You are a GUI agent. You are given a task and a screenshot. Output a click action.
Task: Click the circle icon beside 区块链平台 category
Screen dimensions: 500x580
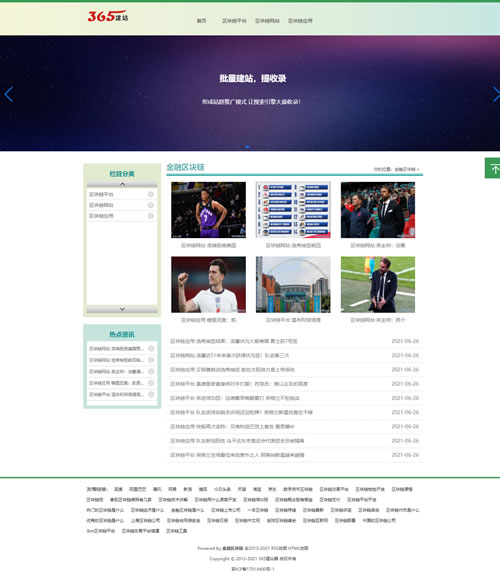point(151,194)
